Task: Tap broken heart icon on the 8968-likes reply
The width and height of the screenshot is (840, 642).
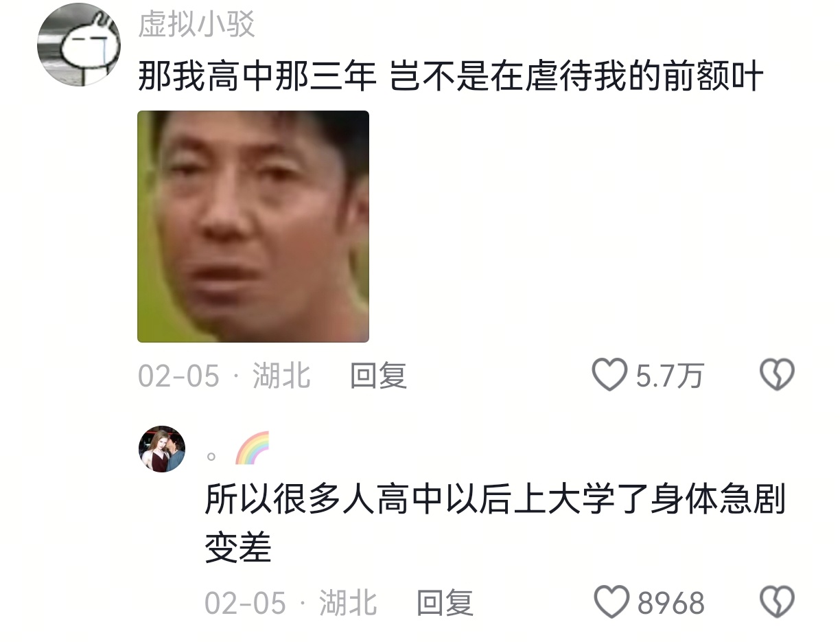Action: [x=777, y=603]
